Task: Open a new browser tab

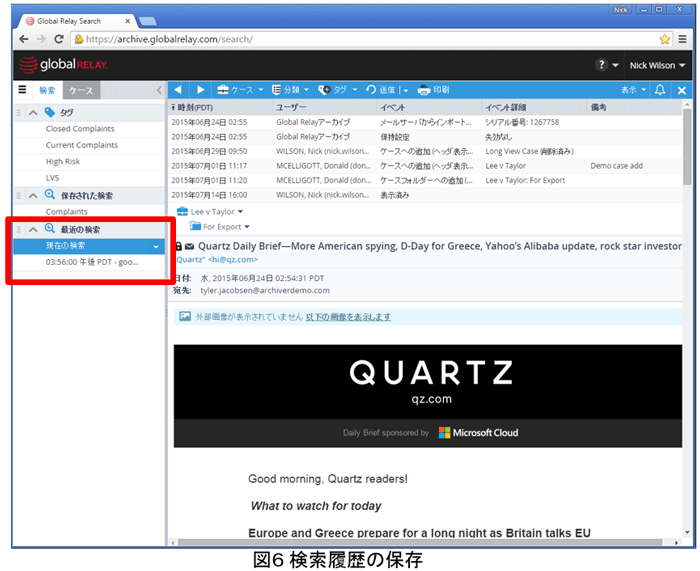Action: [147, 21]
